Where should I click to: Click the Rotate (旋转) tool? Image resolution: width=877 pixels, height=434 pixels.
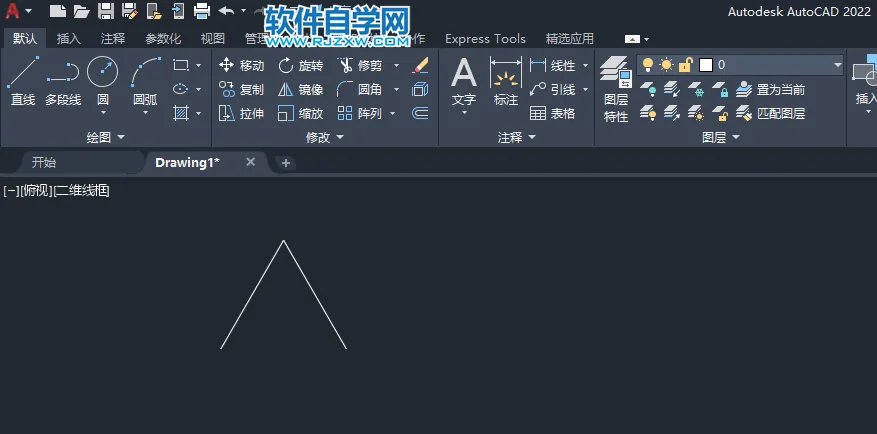[x=300, y=66]
